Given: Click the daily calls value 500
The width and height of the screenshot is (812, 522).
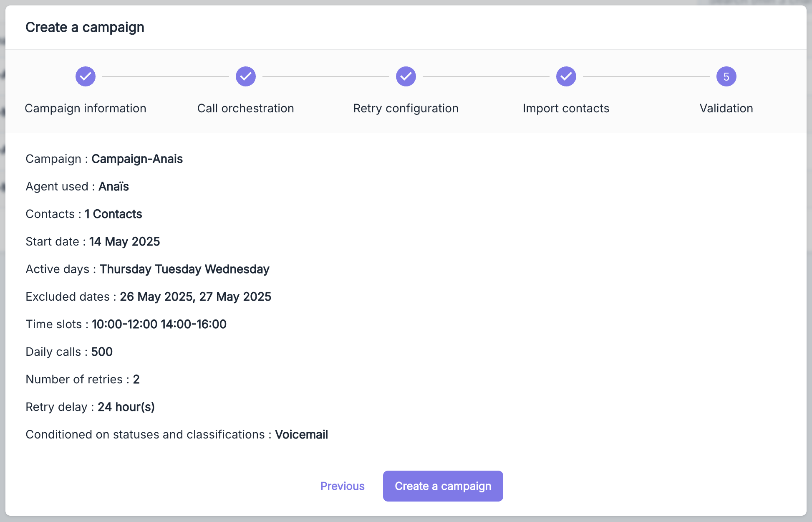Looking at the screenshot, I should (102, 352).
